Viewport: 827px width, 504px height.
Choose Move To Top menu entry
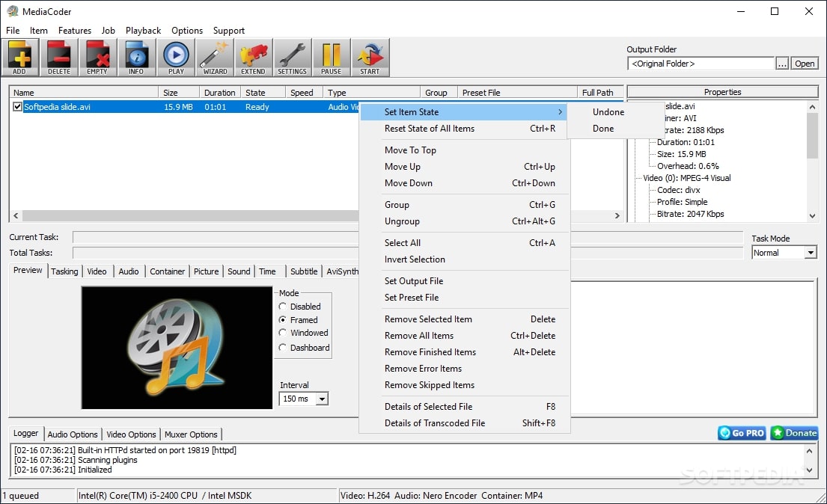click(x=464, y=150)
